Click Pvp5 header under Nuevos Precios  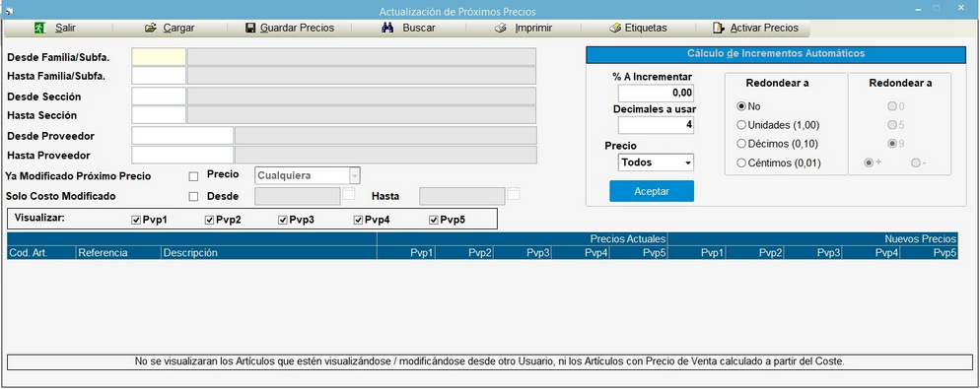pyautogui.click(x=929, y=252)
